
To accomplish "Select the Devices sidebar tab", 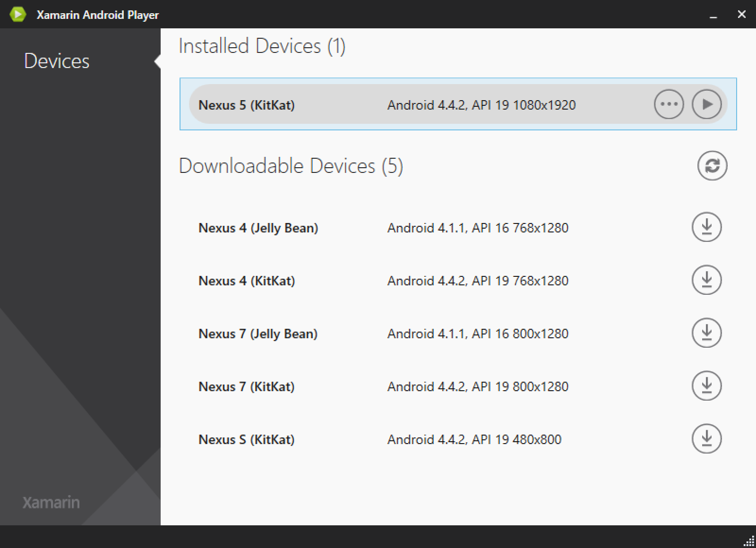I will [57, 61].
